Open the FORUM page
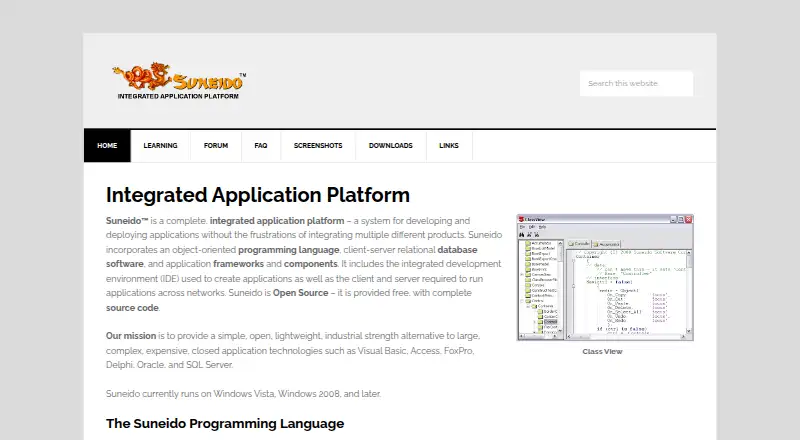The height and width of the screenshot is (440, 800). (216, 146)
